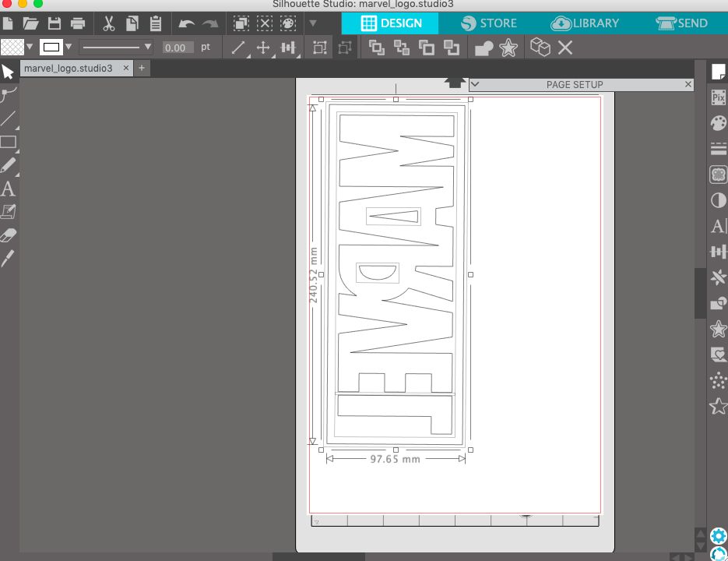This screenshot has width=728, height=561.
Task: Click the Ungroup icon
Action: (345, 48)
